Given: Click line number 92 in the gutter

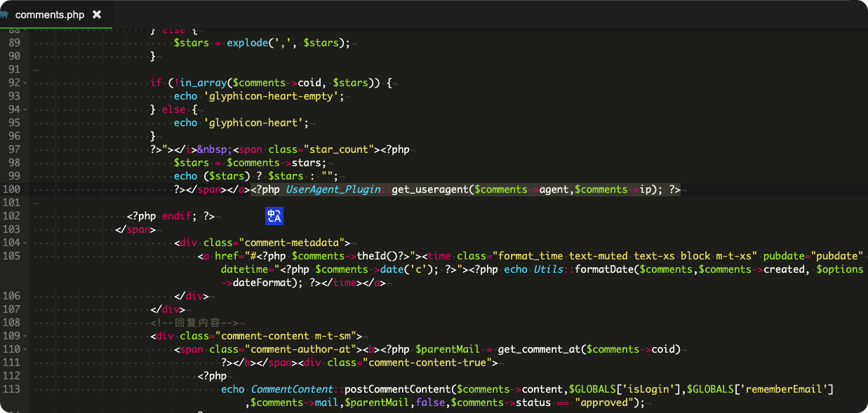Looking at the screenshot, I should click(14, 83).
